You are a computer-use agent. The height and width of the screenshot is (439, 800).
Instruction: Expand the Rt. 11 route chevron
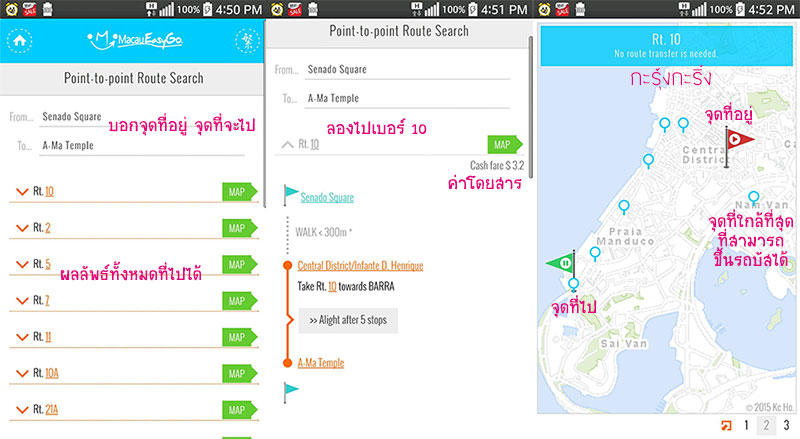coord(22,337)
